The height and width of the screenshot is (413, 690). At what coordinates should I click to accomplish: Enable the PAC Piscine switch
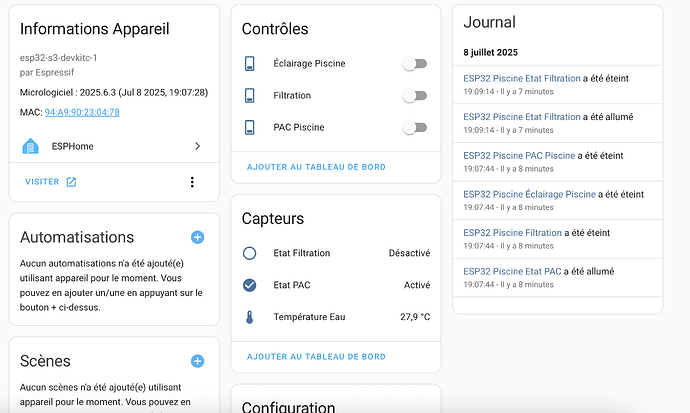click(x=415, y=128)
